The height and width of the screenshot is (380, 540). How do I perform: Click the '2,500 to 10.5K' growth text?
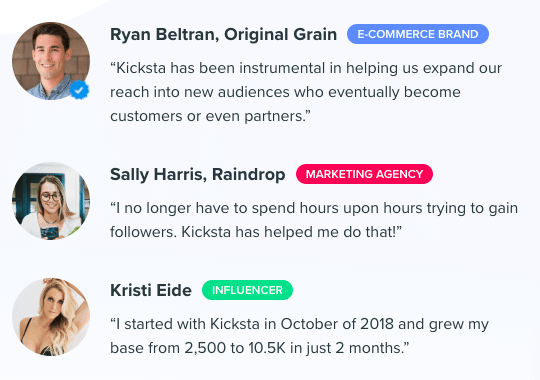[235, 348]
